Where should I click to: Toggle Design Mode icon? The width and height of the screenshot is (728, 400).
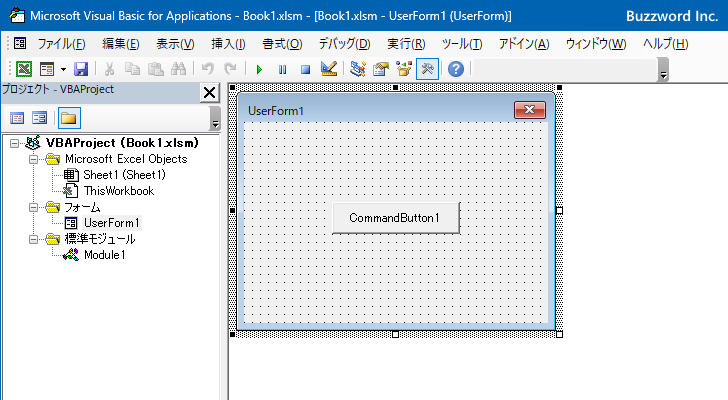pos(329,69)
